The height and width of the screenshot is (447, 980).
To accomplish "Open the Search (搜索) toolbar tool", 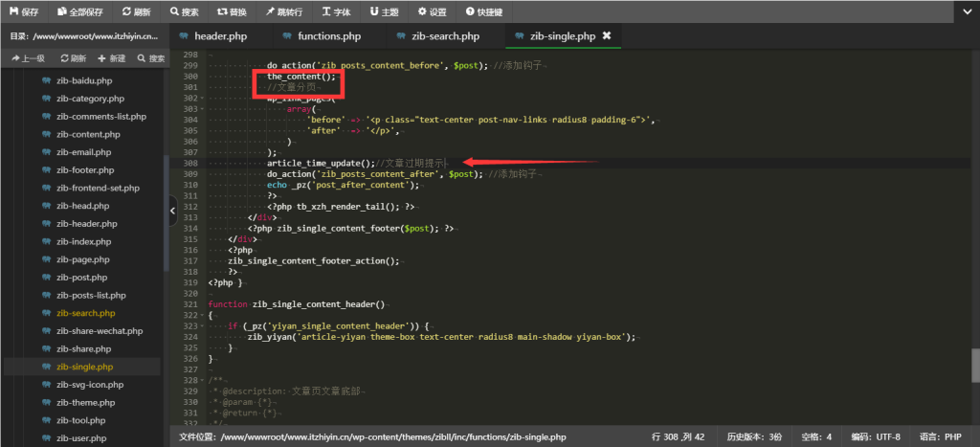I will pos(185,11).
